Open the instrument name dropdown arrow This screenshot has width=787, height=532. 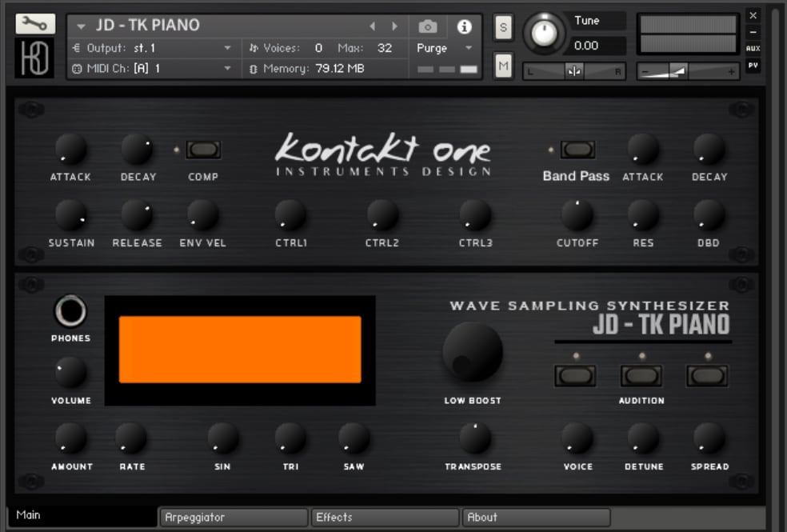click(82, 26)
